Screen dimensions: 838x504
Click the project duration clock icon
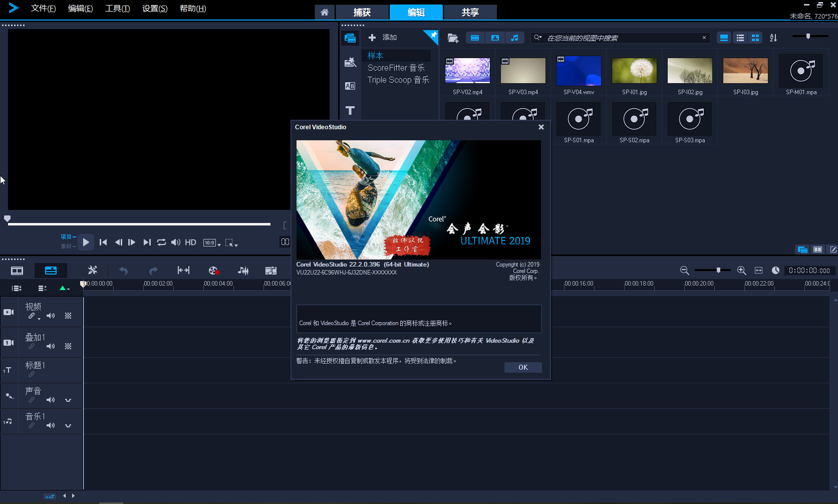(775, 271)
